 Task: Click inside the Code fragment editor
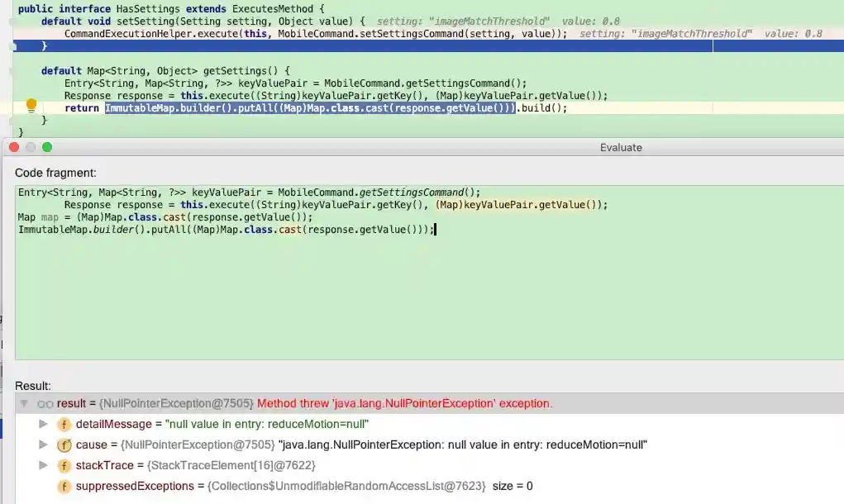coord(430,273)
